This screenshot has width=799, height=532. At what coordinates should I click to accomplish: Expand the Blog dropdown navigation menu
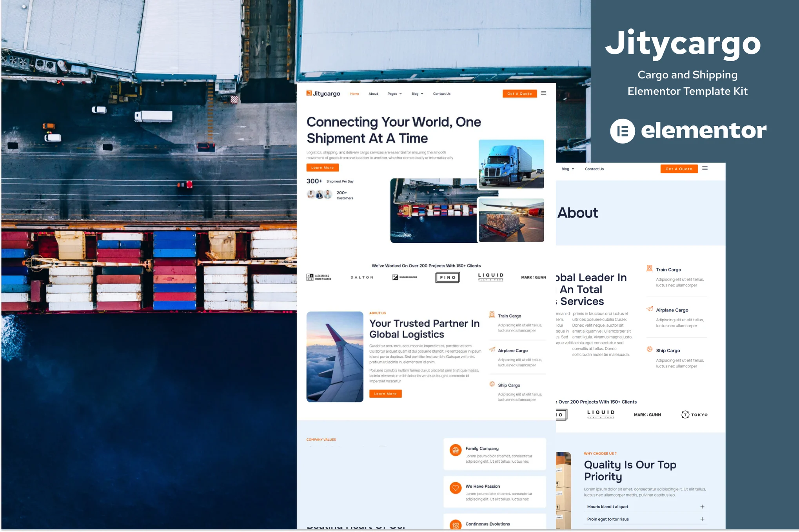(417, 93)
